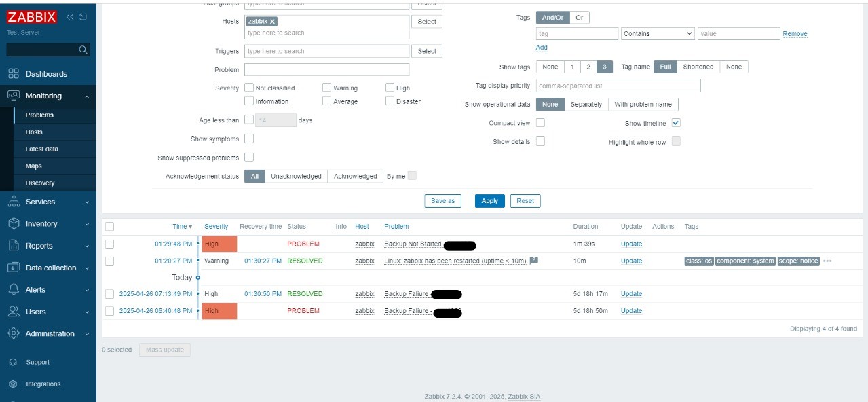Click the Support headset icon

tap(13, 363)
